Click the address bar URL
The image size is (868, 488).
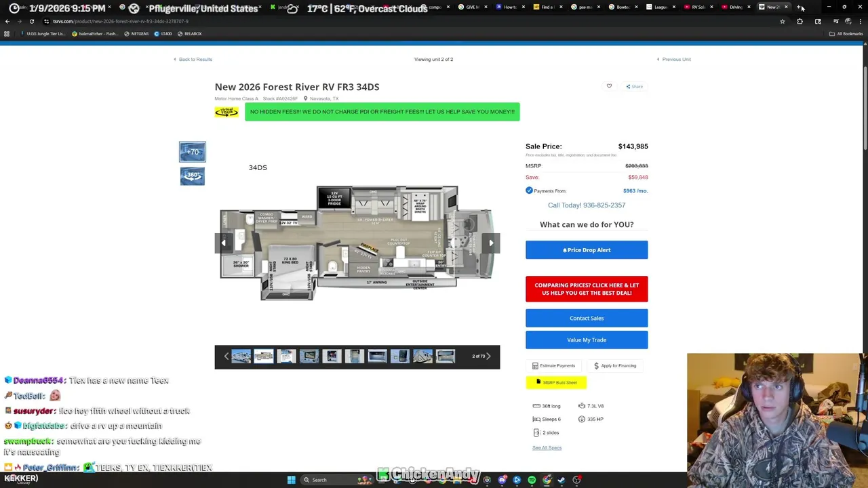121,22
